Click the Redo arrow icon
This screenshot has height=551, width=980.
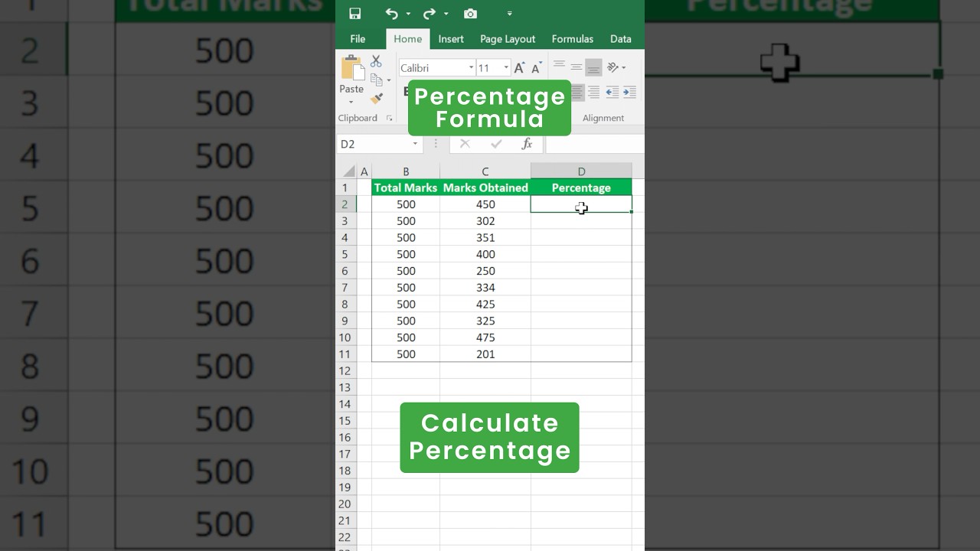(x=430, y=14)
